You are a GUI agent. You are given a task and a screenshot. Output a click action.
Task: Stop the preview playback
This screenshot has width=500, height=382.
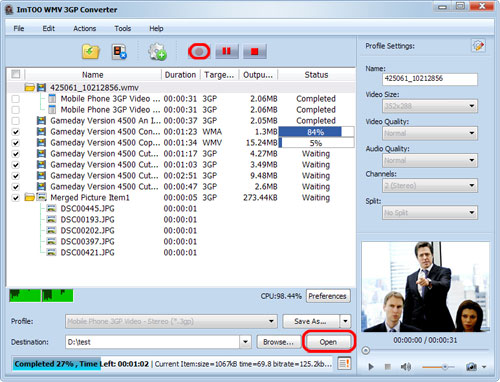click(387, 367)
